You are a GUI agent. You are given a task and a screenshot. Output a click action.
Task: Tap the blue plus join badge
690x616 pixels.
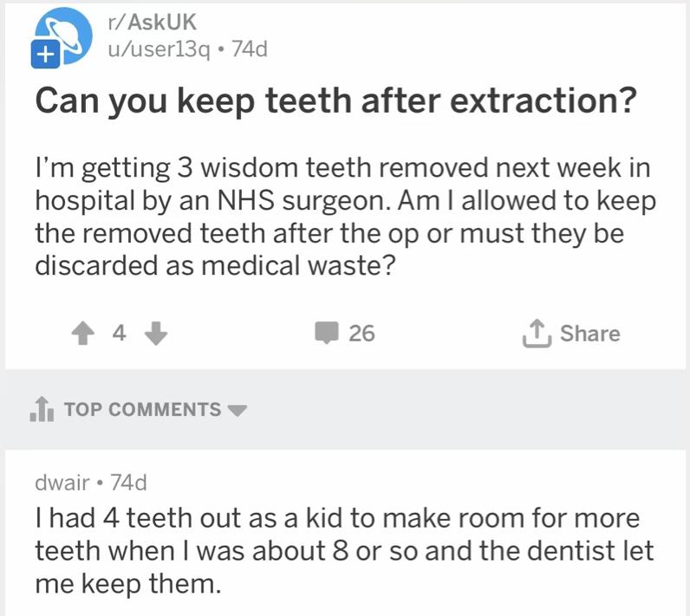point(43,55)
